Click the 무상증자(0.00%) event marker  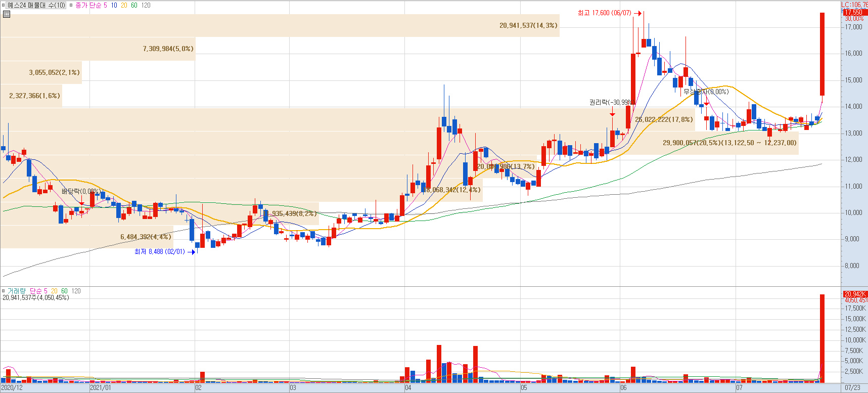706,92
